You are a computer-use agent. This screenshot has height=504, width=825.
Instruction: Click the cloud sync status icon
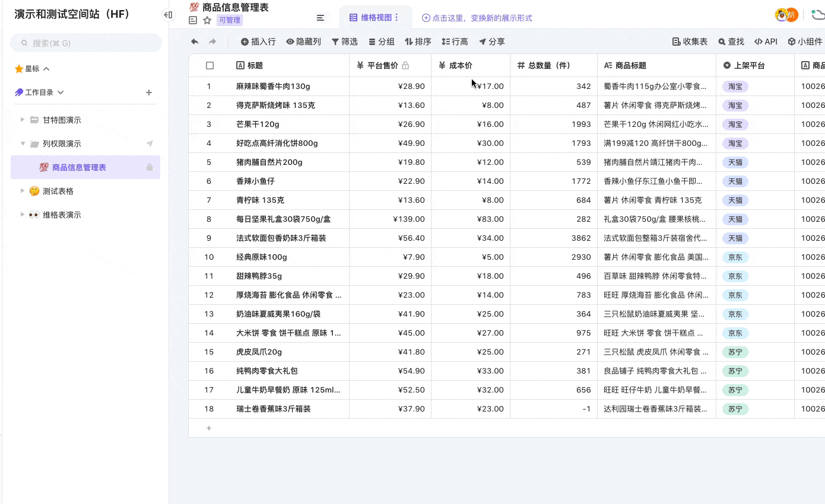[x=818, y=15]
